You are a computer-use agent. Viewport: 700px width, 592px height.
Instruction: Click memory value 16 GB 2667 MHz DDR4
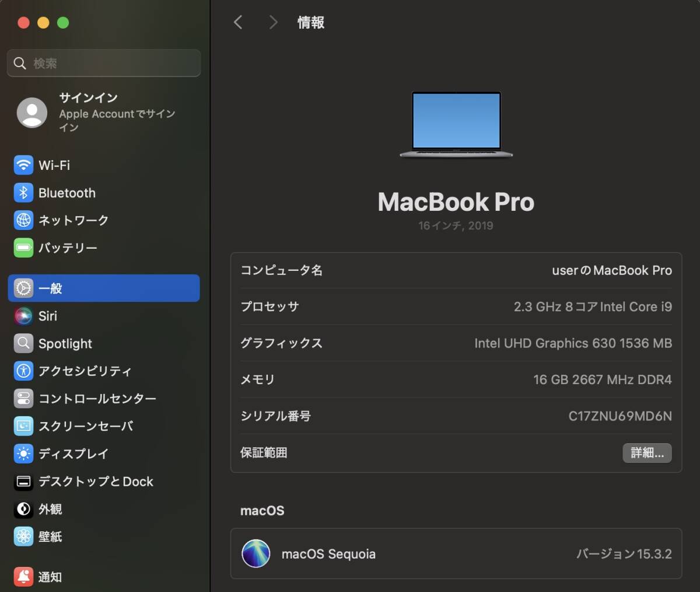pos(603,379)
